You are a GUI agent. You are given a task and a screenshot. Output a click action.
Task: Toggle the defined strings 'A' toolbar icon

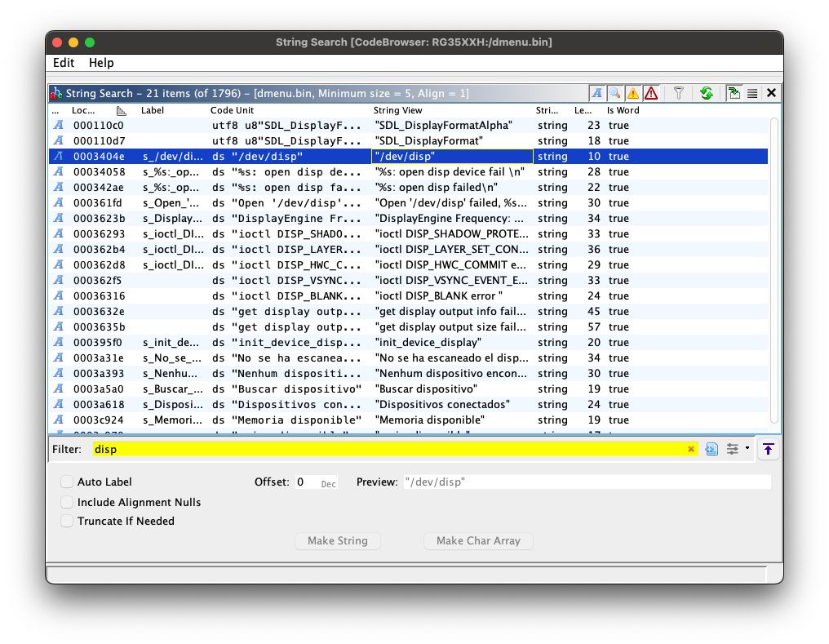pyautogui.click(x=597, y=94)
